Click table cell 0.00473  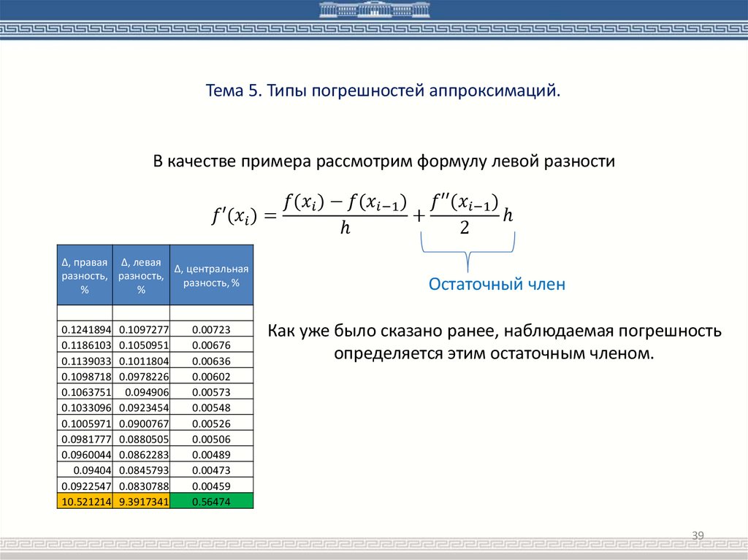pyautogui.click(x=211, y=470)
